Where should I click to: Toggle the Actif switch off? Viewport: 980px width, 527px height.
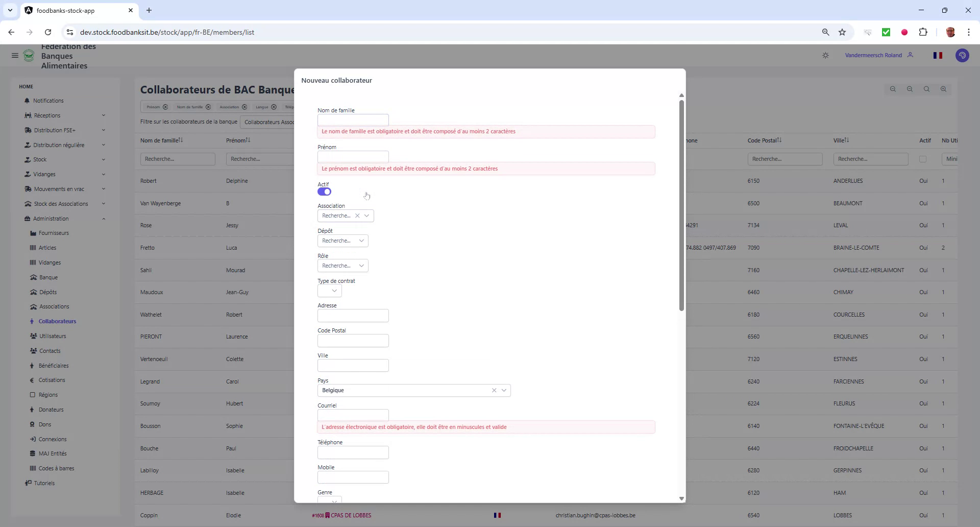click(x=324, y=191)
